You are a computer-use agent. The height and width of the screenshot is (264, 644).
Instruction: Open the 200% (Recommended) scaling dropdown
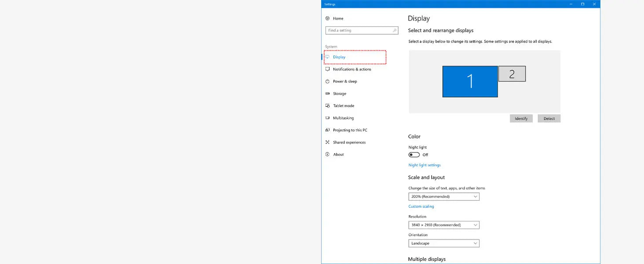pyautogui.click(x=444, y=197)
